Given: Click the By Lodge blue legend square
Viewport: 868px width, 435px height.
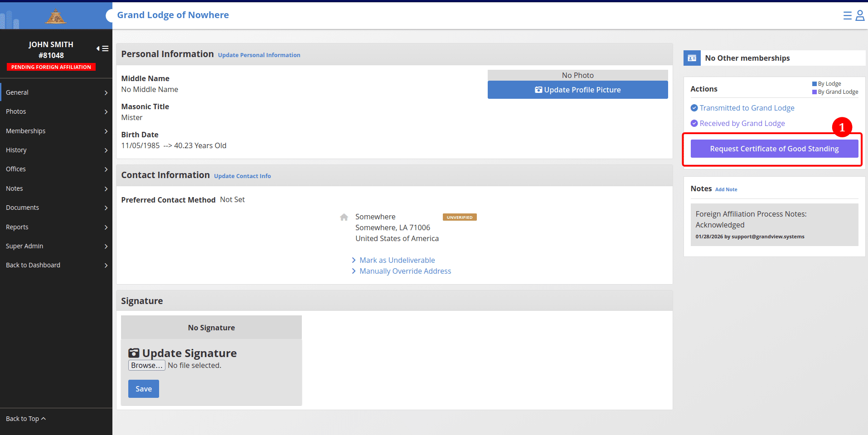Looking at the screenshot, I should [x=815, y=84].
